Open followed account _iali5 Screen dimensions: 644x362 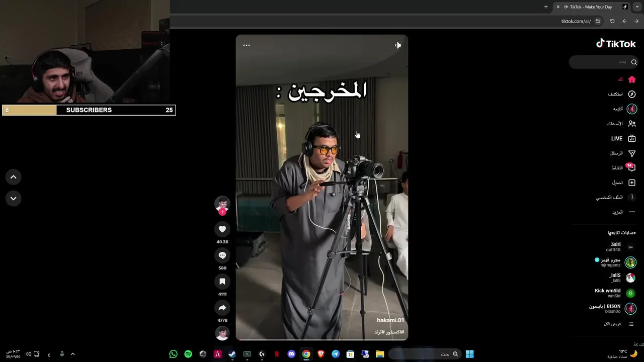coord(622,278)
